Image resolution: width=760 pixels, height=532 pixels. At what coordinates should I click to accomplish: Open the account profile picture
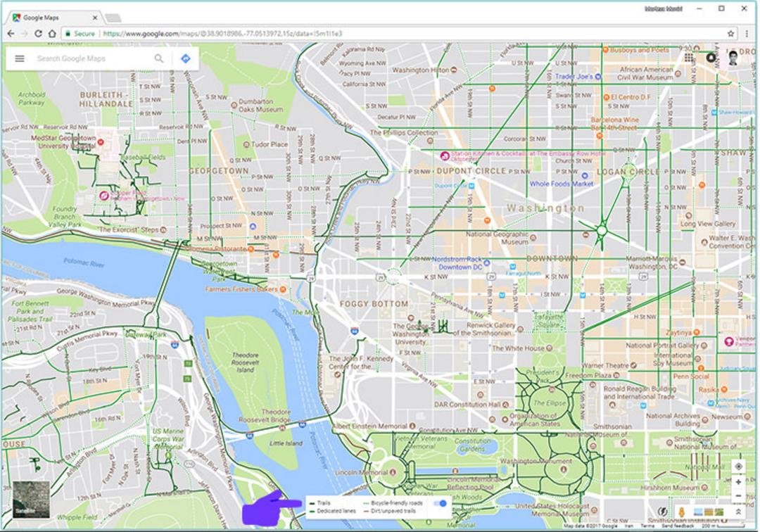point(733,58)
